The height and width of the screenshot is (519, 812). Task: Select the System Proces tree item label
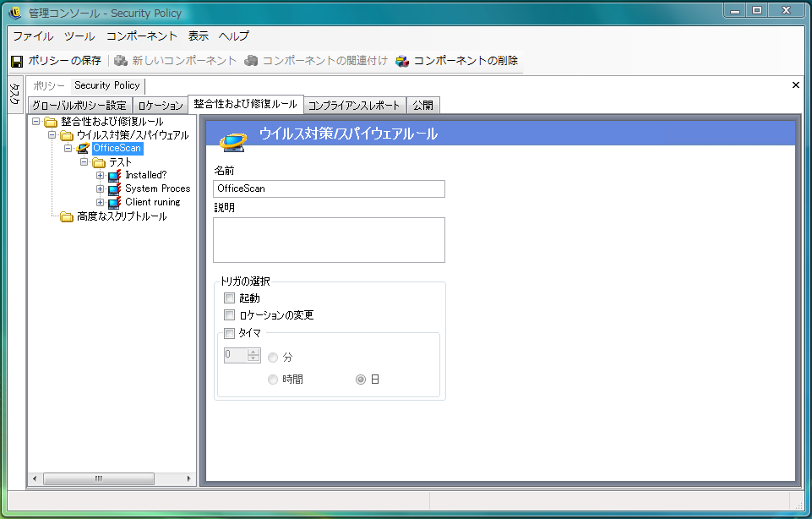pos(158,189)
